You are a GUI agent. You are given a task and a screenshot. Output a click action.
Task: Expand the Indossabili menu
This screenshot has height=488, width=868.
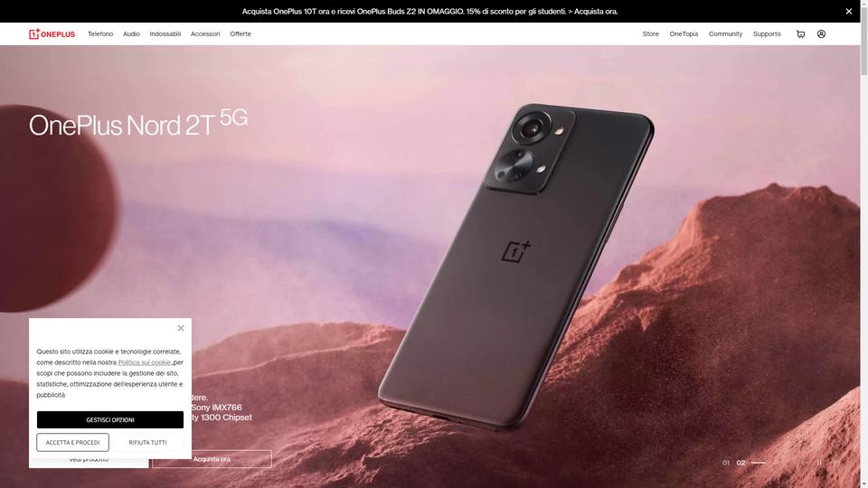point(165,33)
